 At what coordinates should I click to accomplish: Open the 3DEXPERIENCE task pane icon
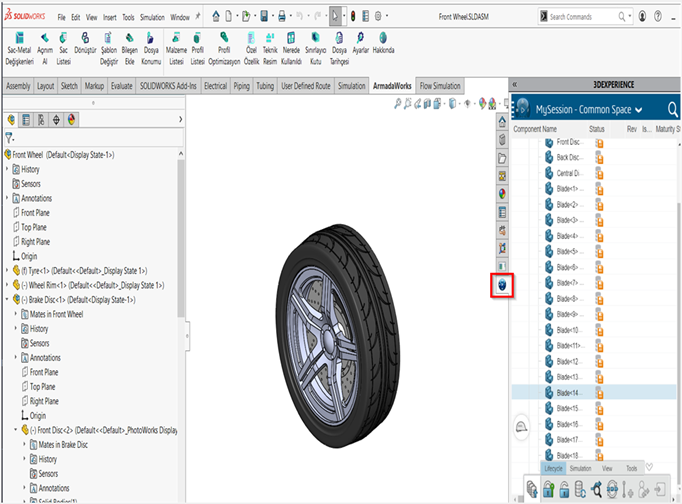(x=502, y=285)
